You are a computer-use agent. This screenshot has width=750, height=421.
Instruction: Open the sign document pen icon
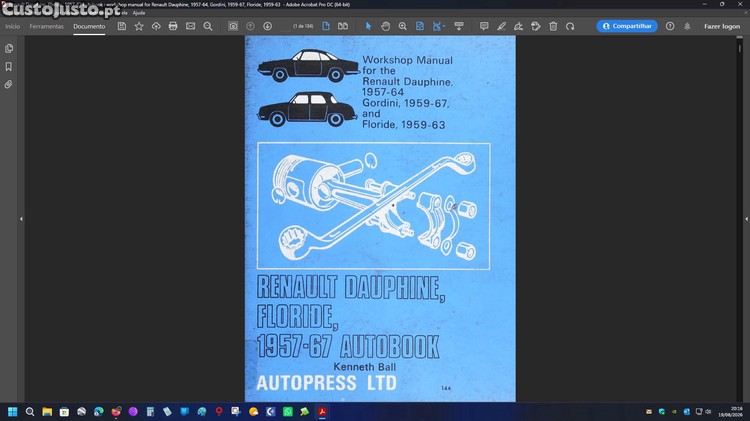pos(518,26)
